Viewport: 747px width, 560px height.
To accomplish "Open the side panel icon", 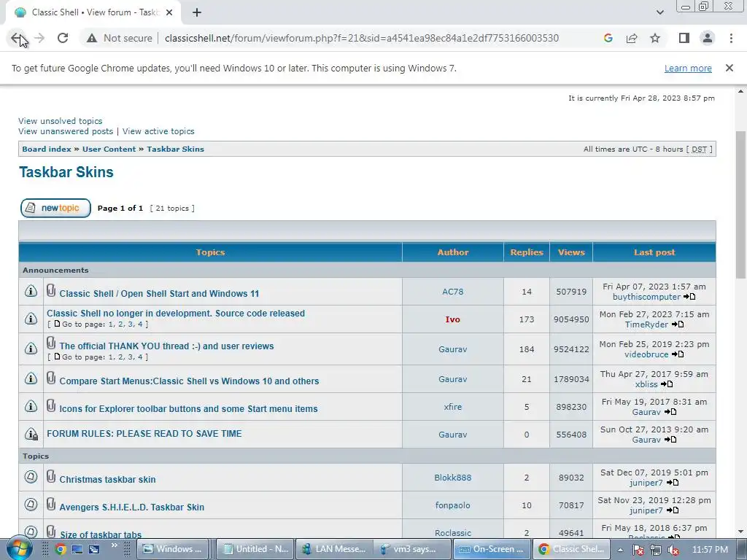I will pos(684,38).
